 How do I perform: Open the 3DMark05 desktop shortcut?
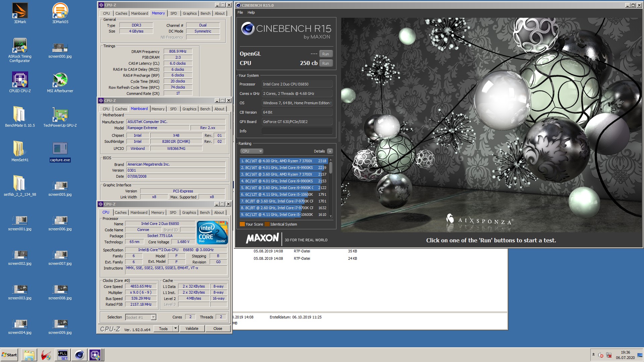60,13
